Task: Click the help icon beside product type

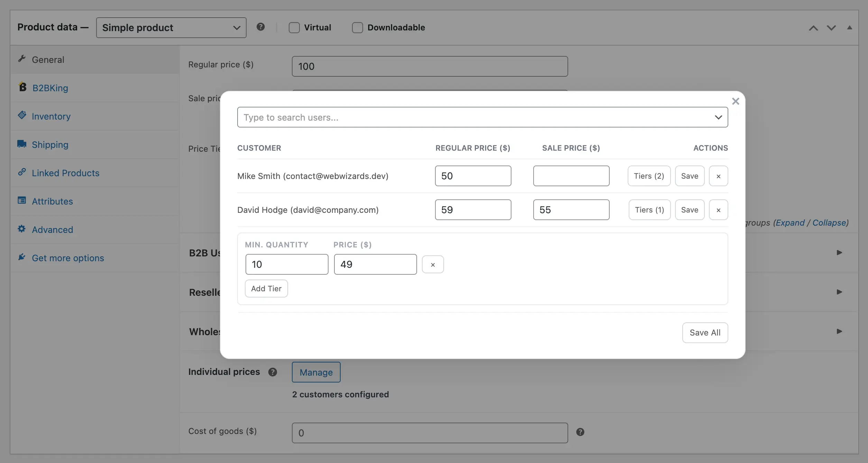Action: (x=260, y=27)
